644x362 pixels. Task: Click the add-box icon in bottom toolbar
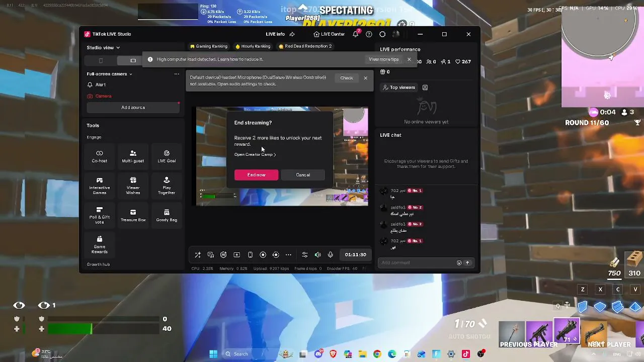coord(236,255)
